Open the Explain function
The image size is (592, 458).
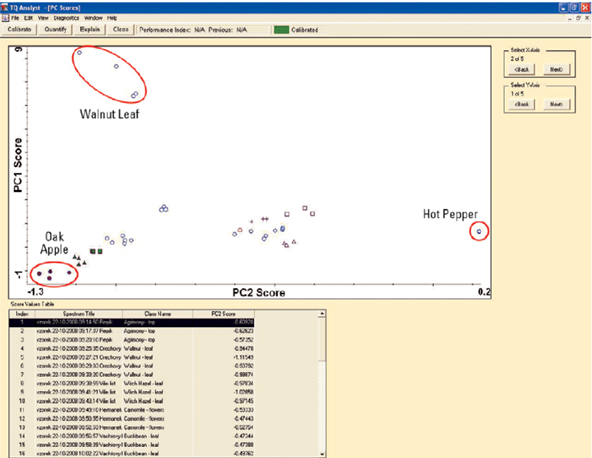tap(90, 29)
